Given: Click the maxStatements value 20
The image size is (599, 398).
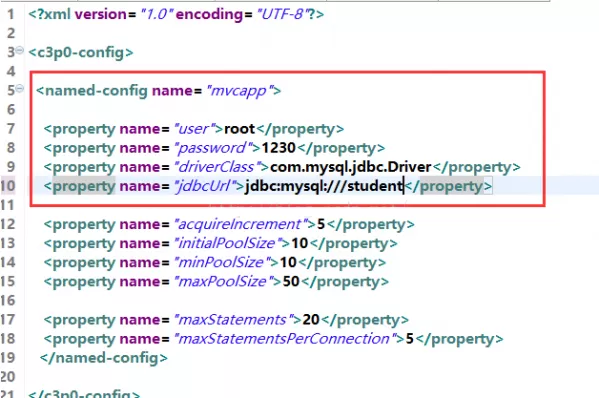Looking at the screenshot, I should click(311, 320).
